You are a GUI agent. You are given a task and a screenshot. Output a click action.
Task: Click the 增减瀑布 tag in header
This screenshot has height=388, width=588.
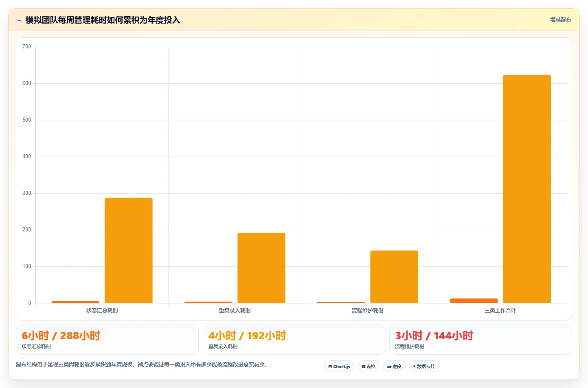click(560, 20)
